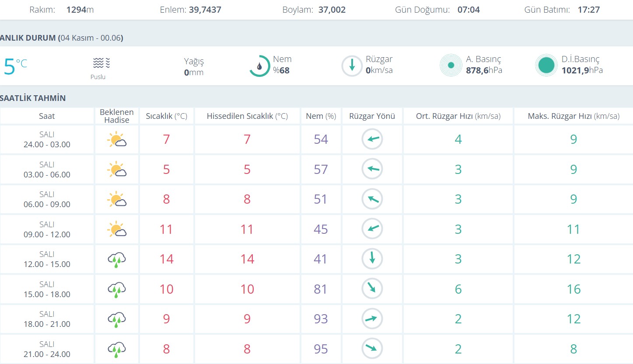
Task: Click partly sunny icon for 06.00 - 09.00
Action: (x=116, y=200)
